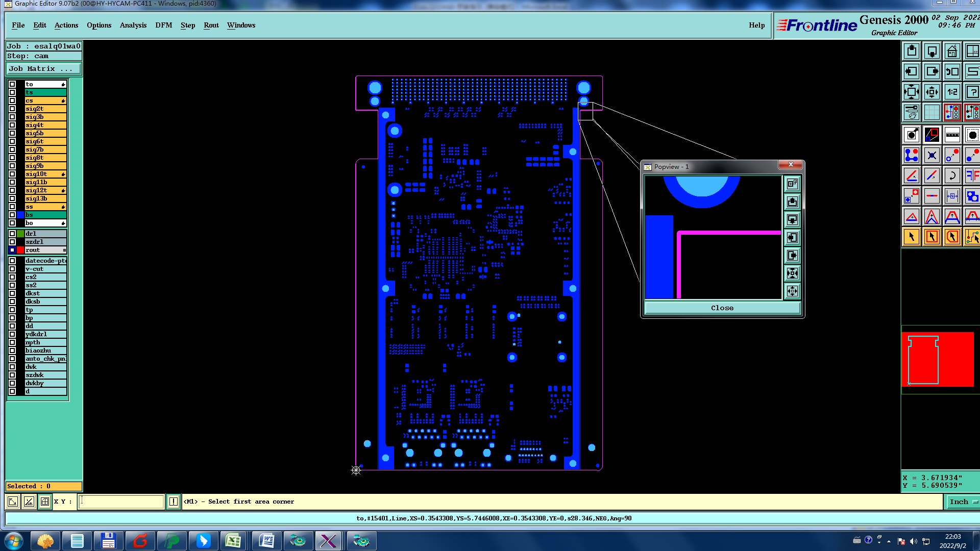Click the grid display icon
Image resolution: width=980 pixels, height=551 pixels.
coord(932,112)
